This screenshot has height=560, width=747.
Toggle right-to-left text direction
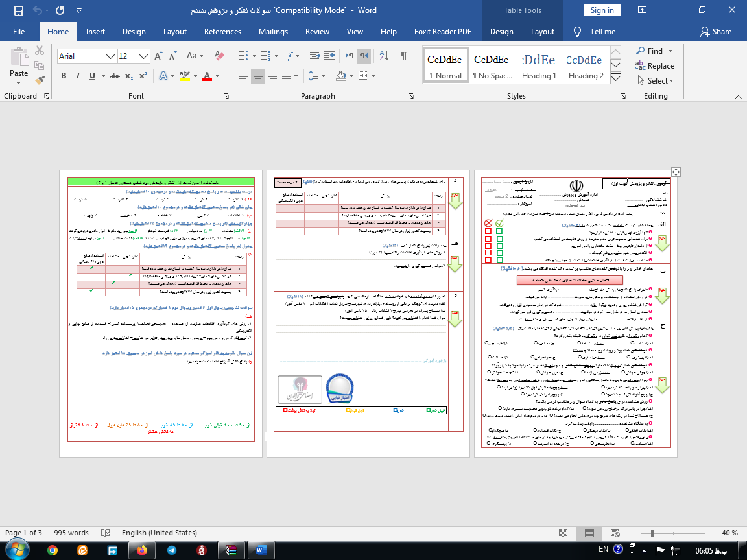pyautogui.click(x=365, y=56)
